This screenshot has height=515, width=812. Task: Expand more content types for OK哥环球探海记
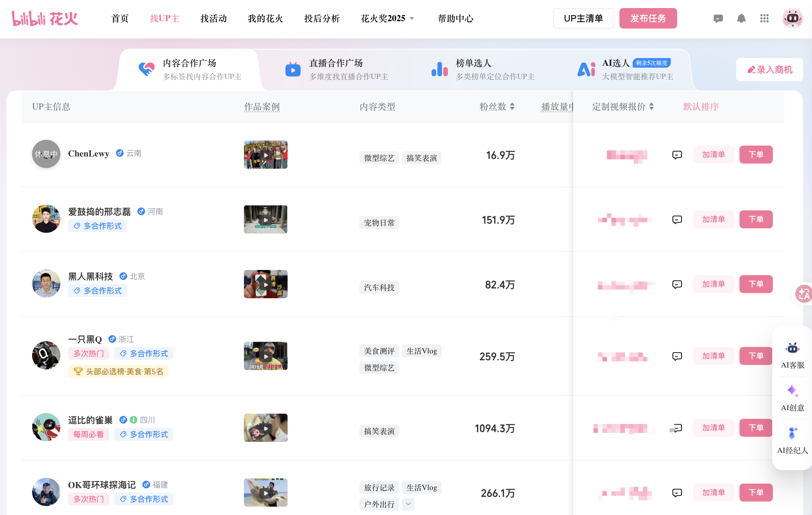[408, 504]
